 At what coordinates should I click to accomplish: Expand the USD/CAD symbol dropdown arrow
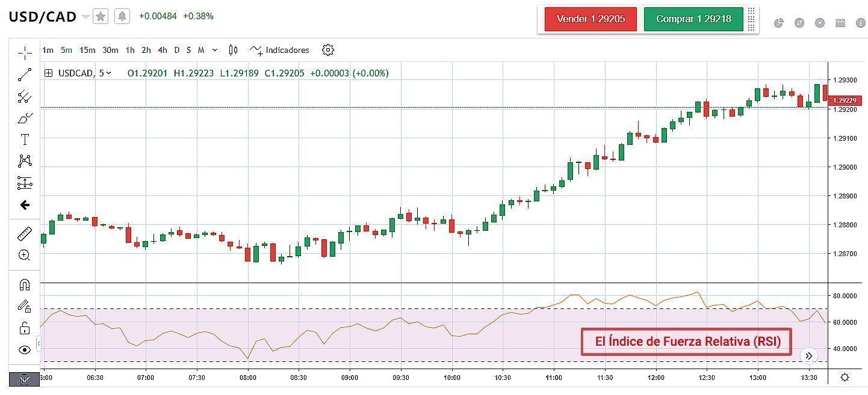tap(85, 17)
